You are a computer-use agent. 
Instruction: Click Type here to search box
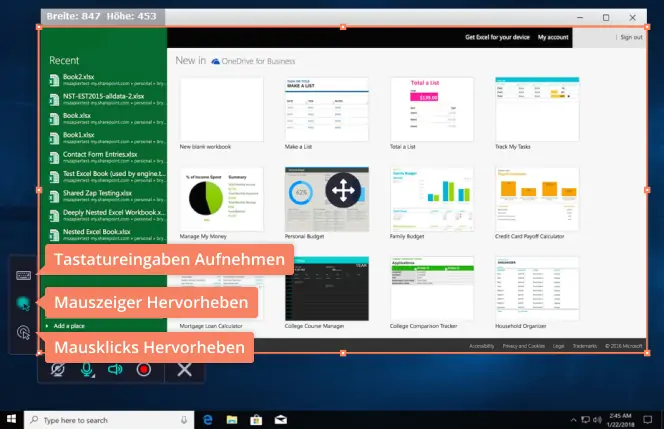(109, 420)
